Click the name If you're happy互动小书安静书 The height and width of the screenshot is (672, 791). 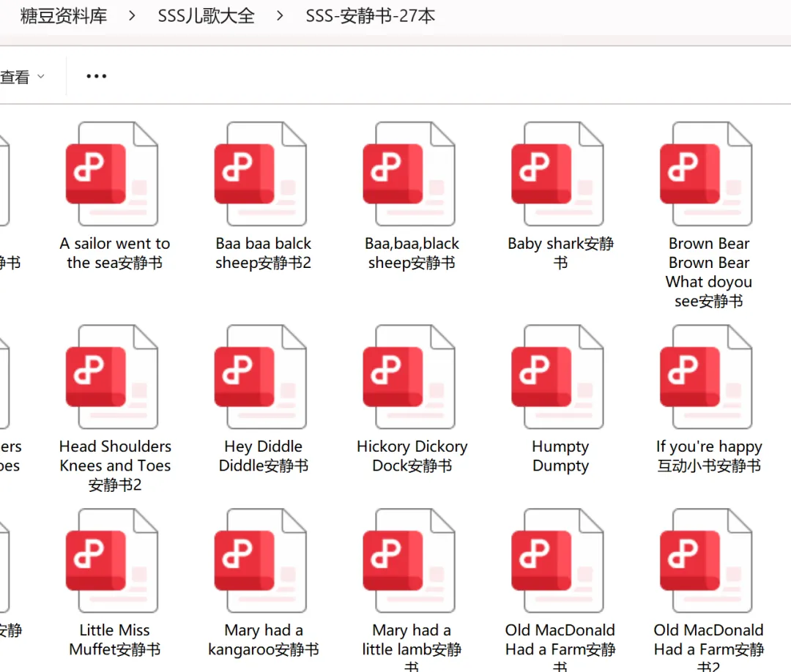point(709,456)
